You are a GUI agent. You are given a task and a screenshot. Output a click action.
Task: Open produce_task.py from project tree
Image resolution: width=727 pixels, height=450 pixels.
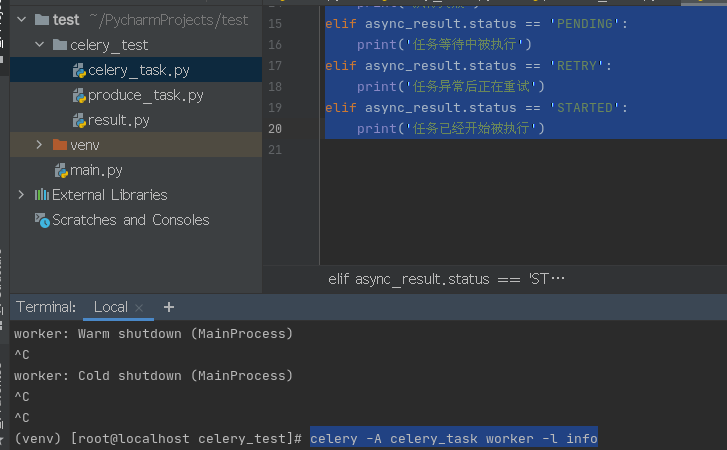(x=145, y=96)
